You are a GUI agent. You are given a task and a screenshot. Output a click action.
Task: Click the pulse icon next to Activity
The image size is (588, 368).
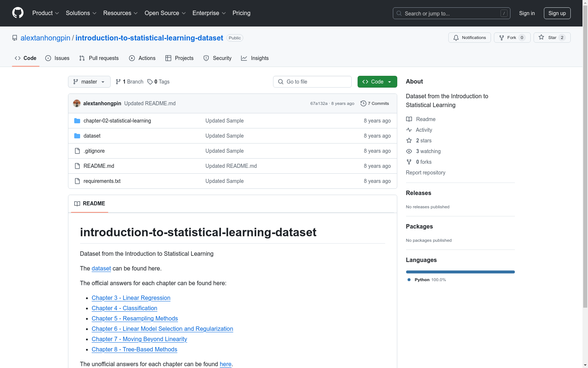pyautogui.click(x=409, y=130)
